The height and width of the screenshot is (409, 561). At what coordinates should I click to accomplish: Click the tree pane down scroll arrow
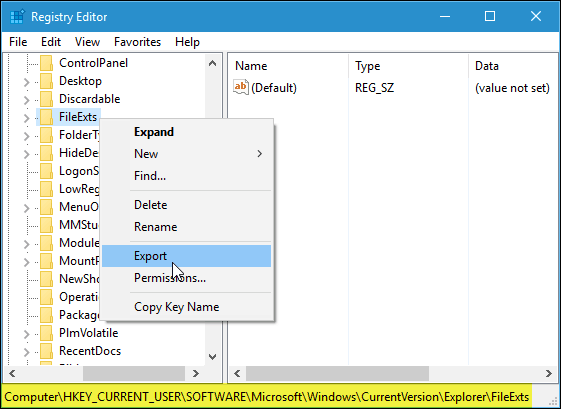(x=213, y=357)
